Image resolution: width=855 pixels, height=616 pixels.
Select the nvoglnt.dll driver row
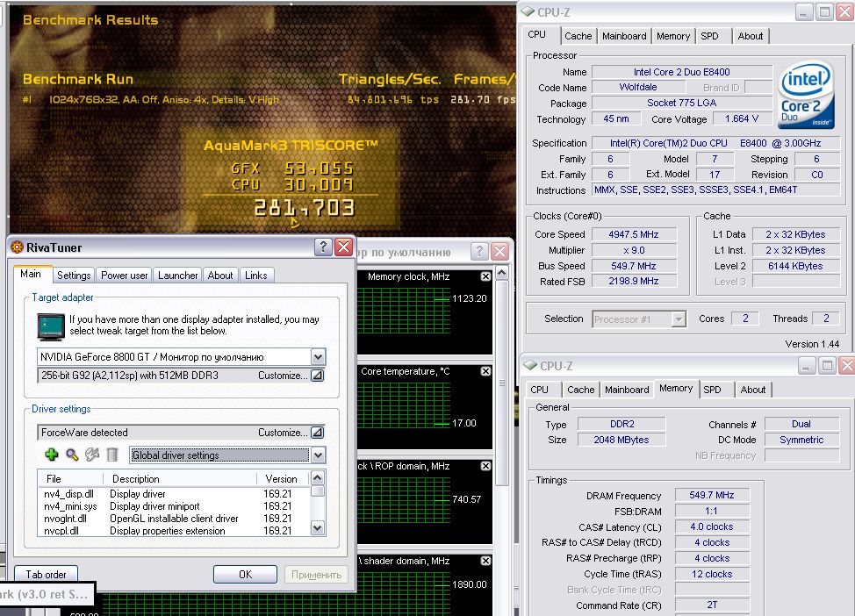(x=174, y=519)
